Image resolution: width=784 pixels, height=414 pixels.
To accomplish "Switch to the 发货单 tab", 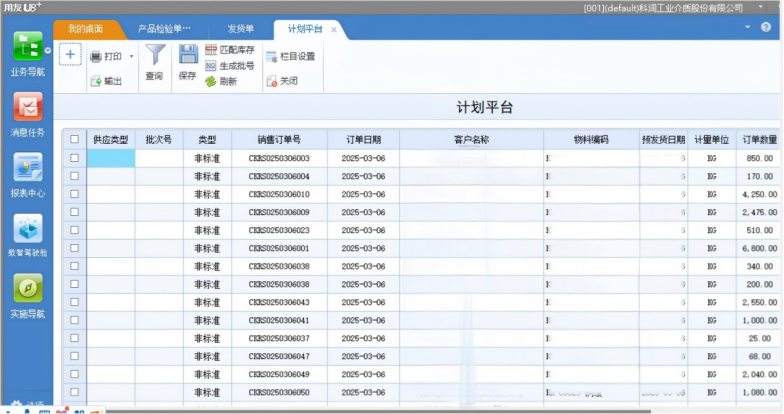I will [x=240, y=29].
